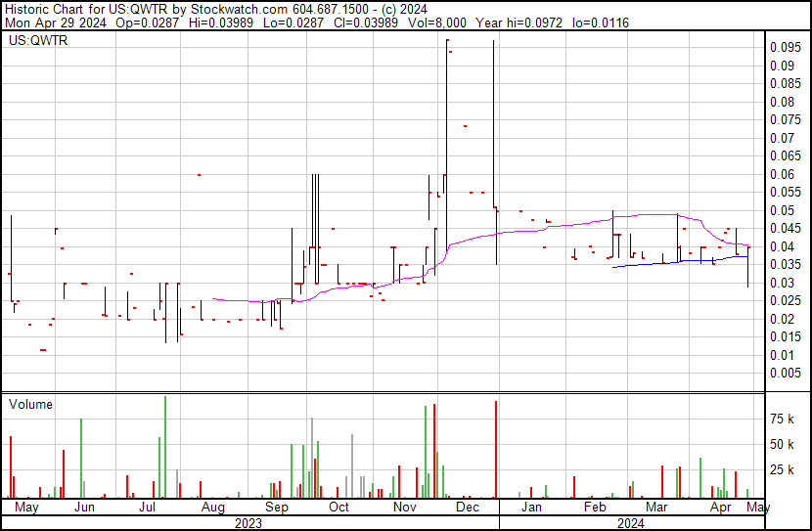This screenshot has width=812, height=531.
Task: Click the US:QWTR symbol label in chart
Action: coord(38,40)
